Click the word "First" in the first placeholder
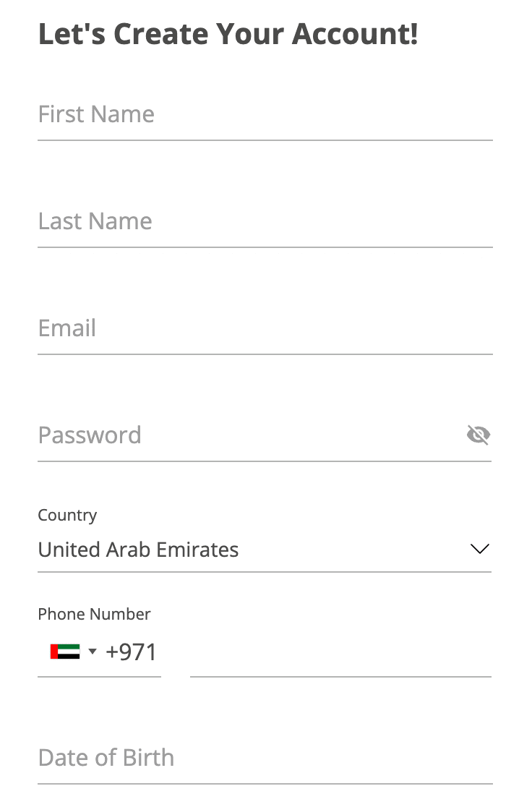Screen dimensions: 532x807 (x=61, y=114)
